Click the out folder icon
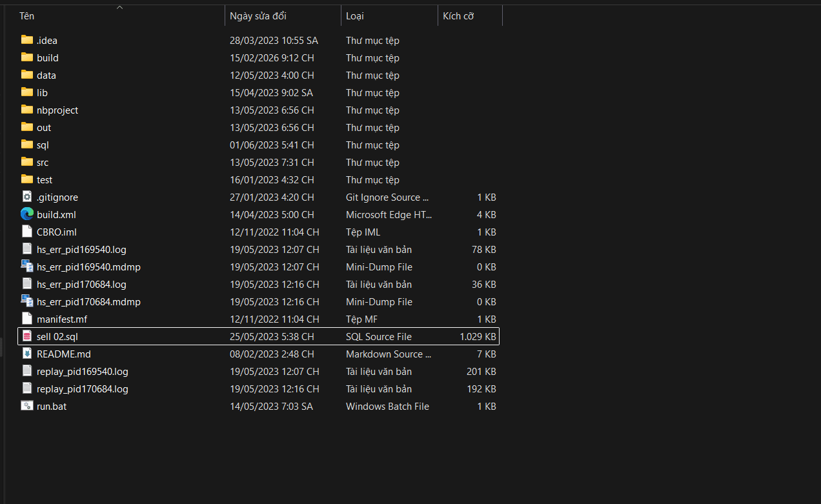821x504 pixels. point(26,127)
